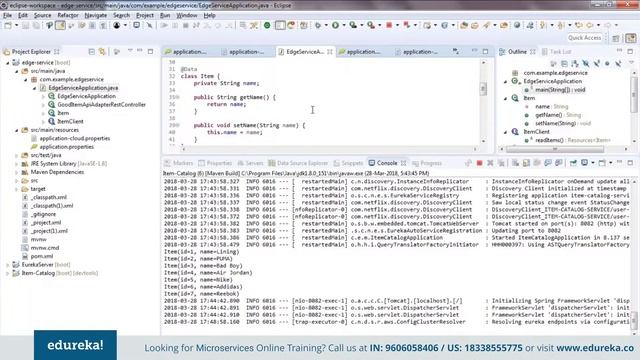Viewport: 640px width, 360px height.
Task: Open Run button dropdown arrow
Action: click(x=344, y=25)
